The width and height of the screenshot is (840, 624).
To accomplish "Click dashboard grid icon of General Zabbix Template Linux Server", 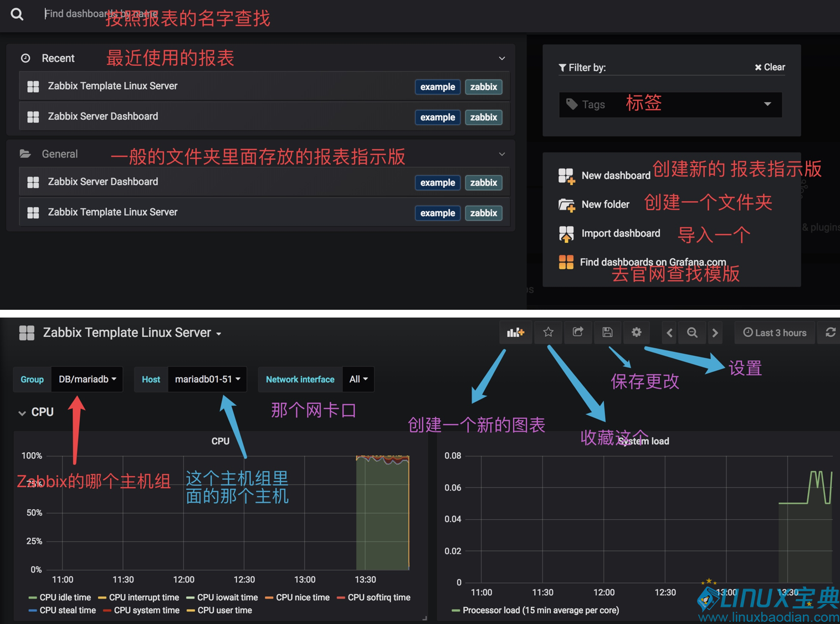I will (33, 213).
